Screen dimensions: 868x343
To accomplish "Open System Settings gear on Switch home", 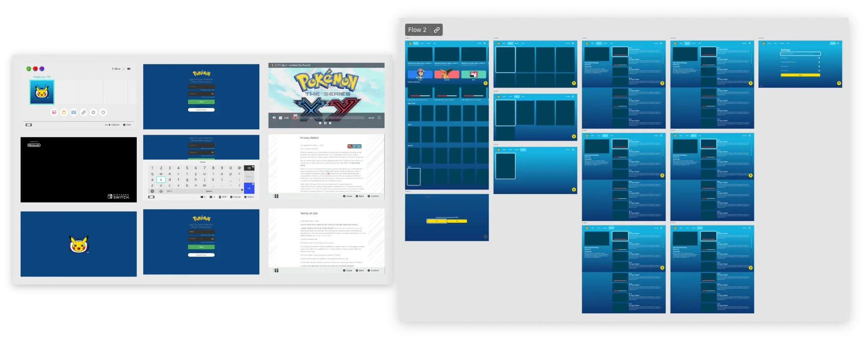I will click(93, 112).
